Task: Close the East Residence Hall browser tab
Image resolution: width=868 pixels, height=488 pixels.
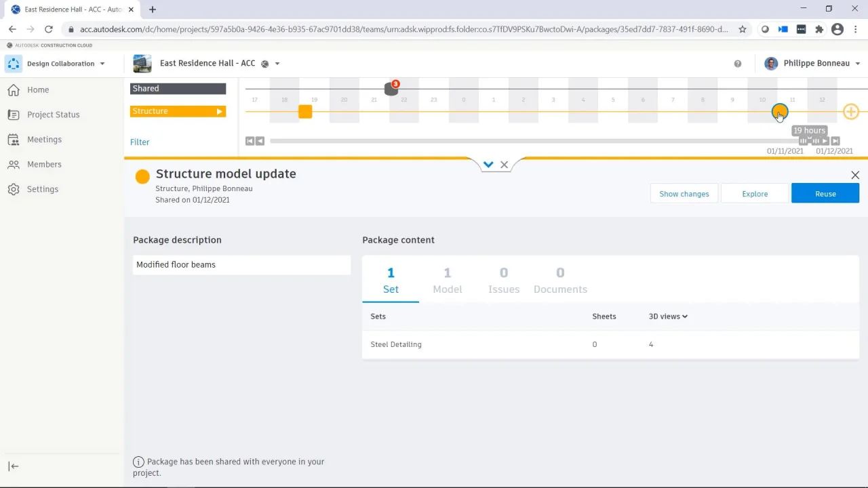Action: coord(132,9)
